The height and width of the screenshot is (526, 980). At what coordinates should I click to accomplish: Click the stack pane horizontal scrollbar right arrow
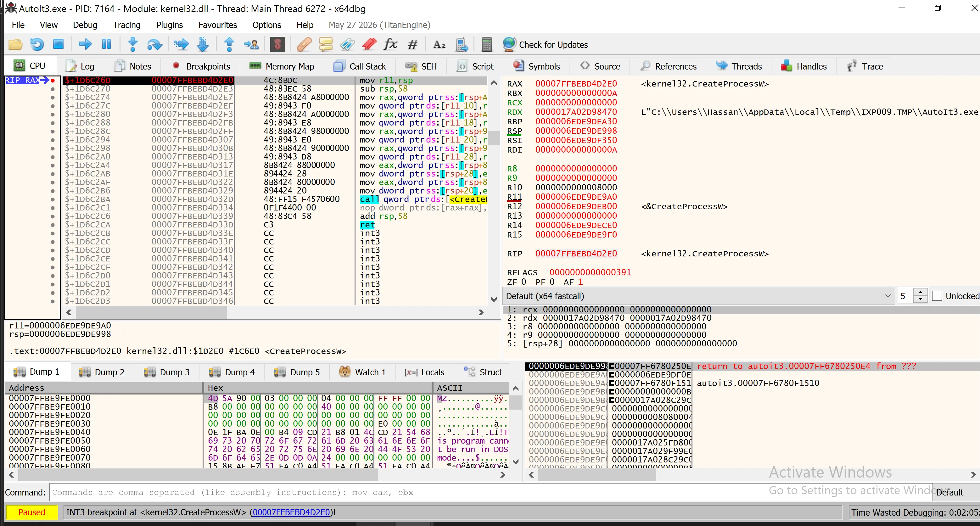coord(973,475)
